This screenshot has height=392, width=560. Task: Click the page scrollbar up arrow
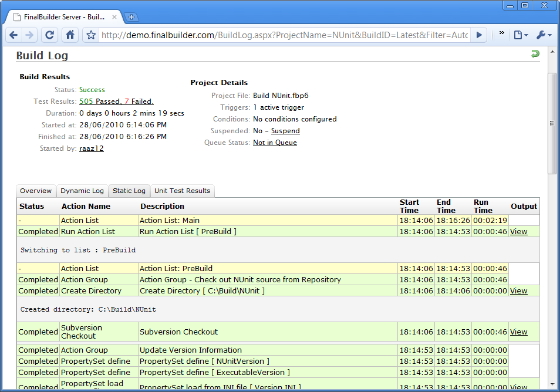click(552, 52)
